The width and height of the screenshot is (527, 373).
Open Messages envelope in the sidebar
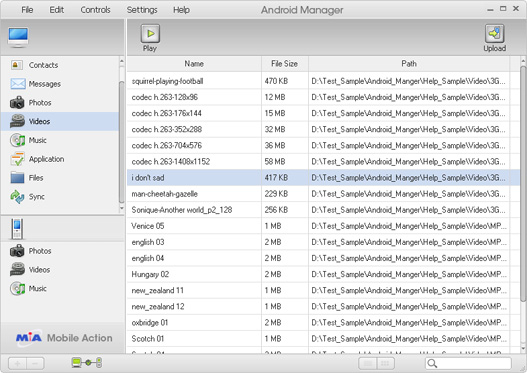tap(60, 84)
